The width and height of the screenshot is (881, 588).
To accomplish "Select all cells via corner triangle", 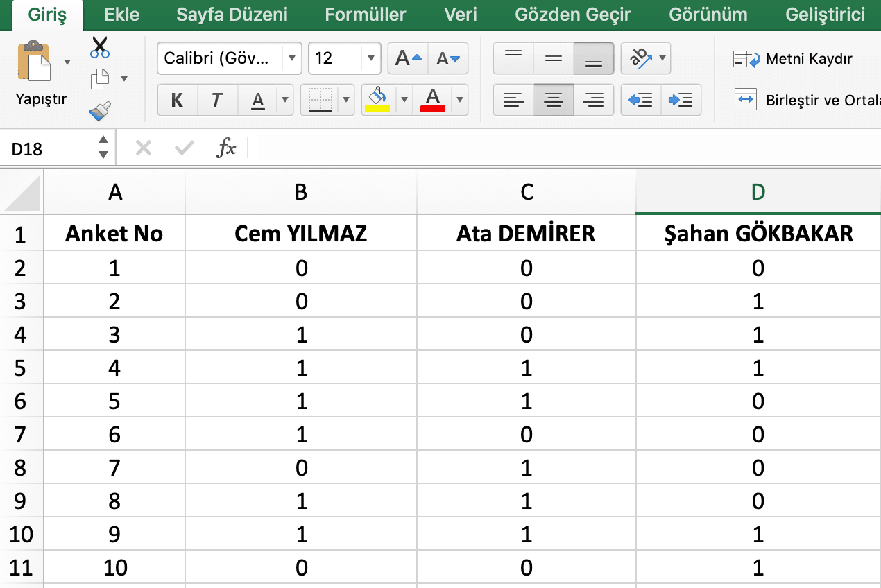I will [x=22, y=192].
